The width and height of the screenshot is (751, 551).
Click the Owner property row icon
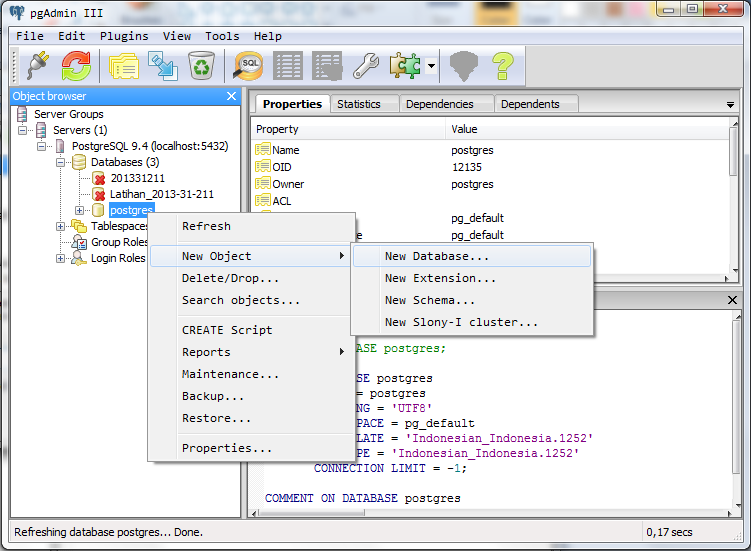click(x=262, y=184)
